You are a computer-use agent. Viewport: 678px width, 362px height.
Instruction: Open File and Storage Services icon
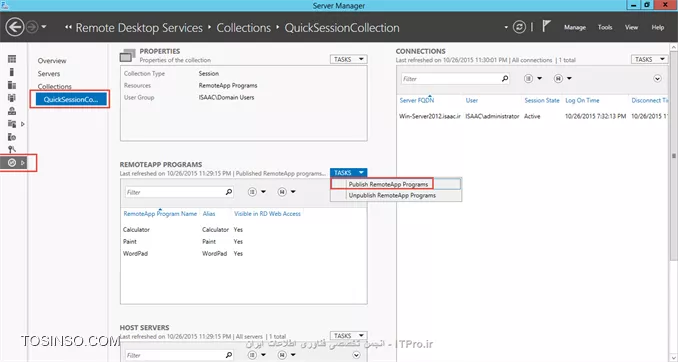[12, 124]
